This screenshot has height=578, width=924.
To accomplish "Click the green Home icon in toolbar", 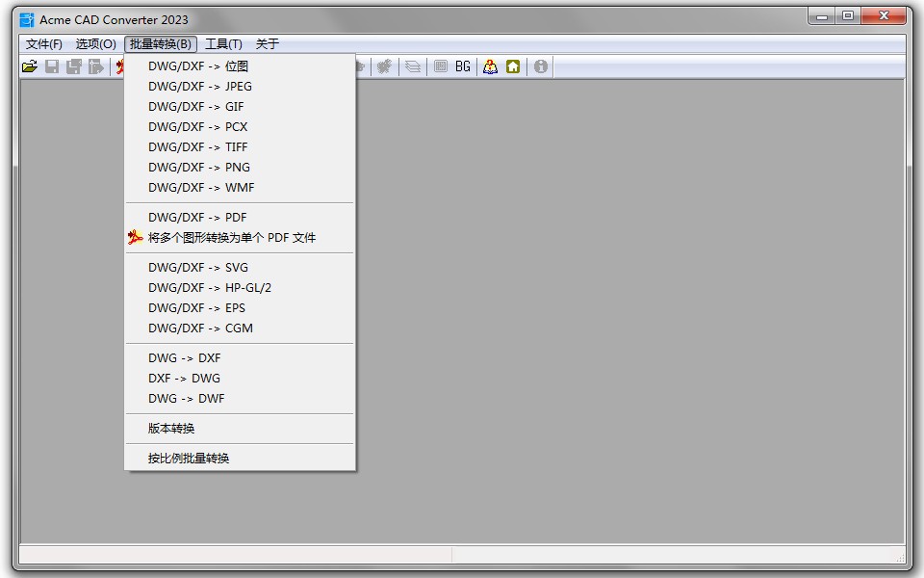I will (x=513, y=66).
